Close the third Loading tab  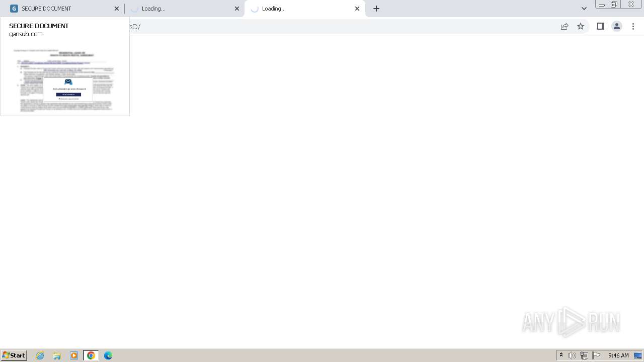point(357,9)
